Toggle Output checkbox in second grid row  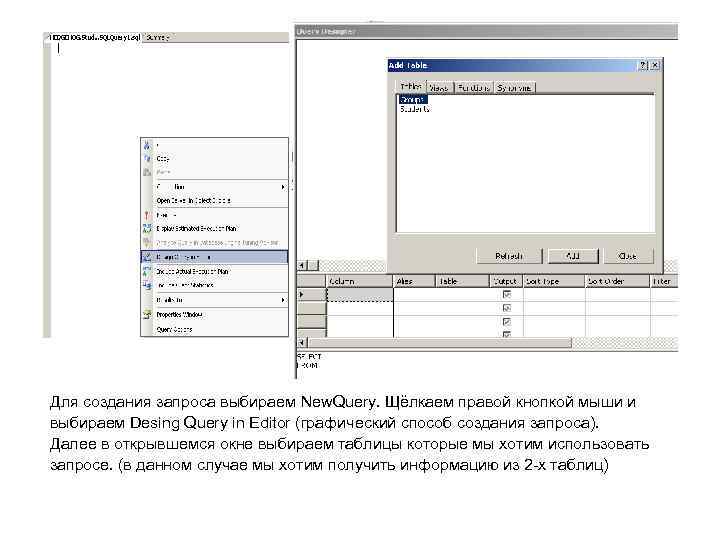(x=507, y=308)
